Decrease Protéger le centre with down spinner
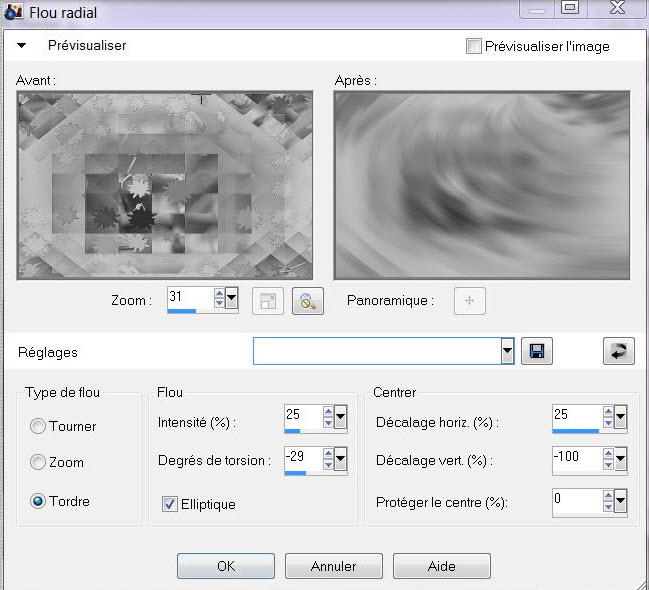Screen dimensions: 649x590 608,506
